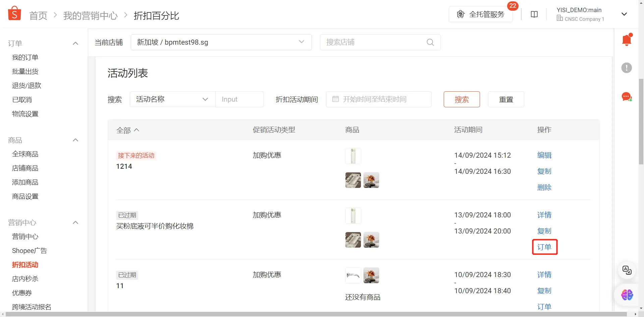Image resolution: width=644 pixels, height=317 pixels.
Task: Collapse the 商品 sidebar section
Action: (x=75, y=140)
